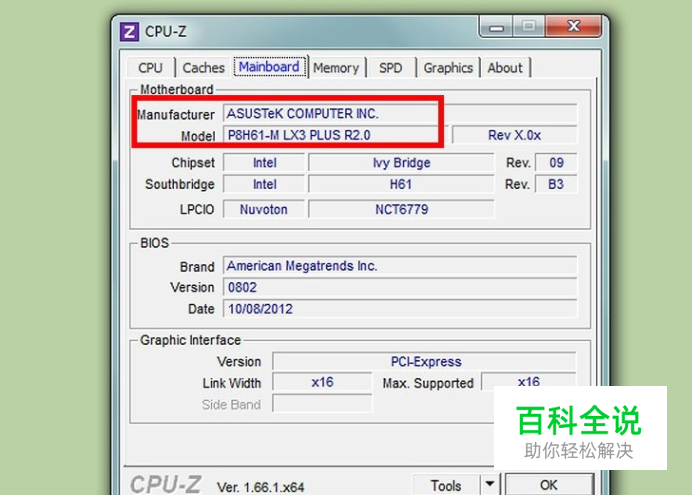Select the Ivy Bridge chipset value
The image size is (692, 495).
pyautogui.click(x=401, y=162)
